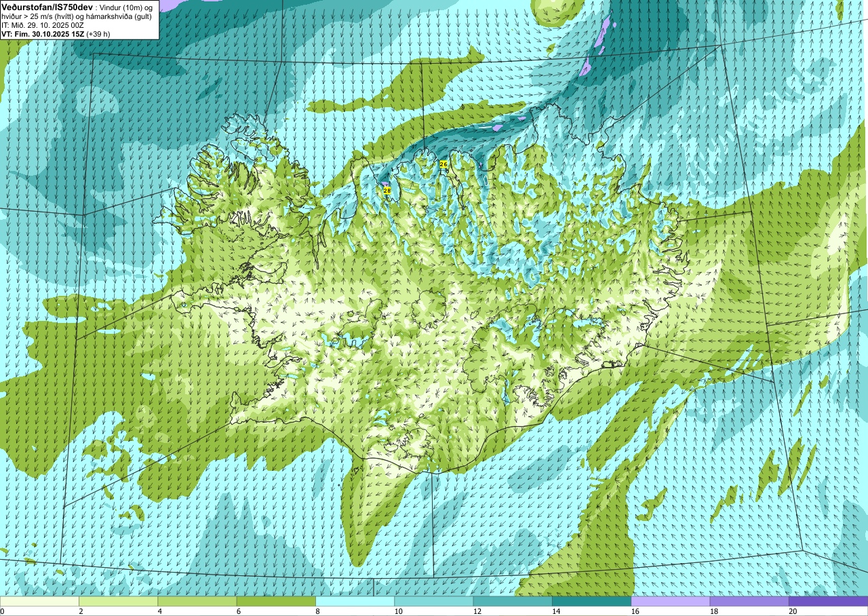Select the 10–12 m/s turquoise legend swatch
The height and width of the screenshot is (616, 868).
click(433, 601)
